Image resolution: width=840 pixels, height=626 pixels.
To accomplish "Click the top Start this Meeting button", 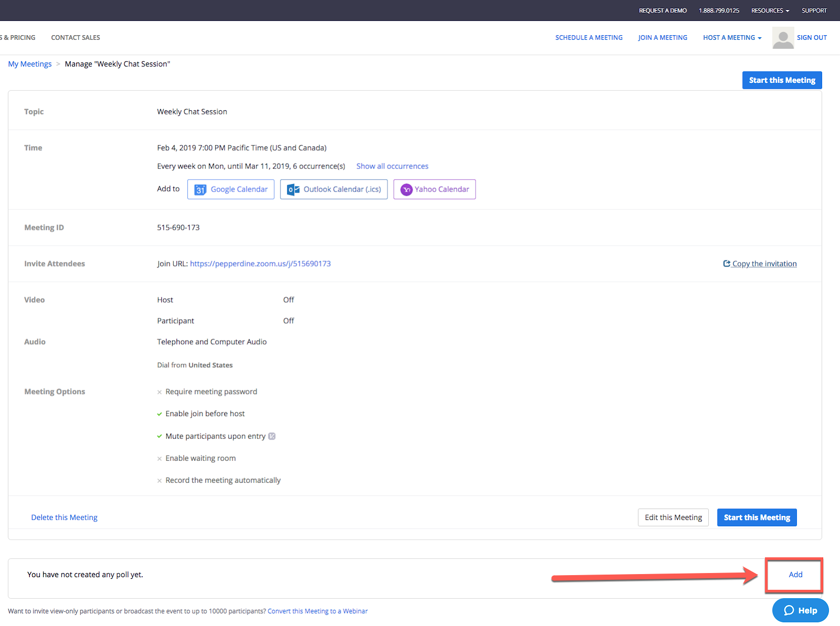I will [782, 80].
